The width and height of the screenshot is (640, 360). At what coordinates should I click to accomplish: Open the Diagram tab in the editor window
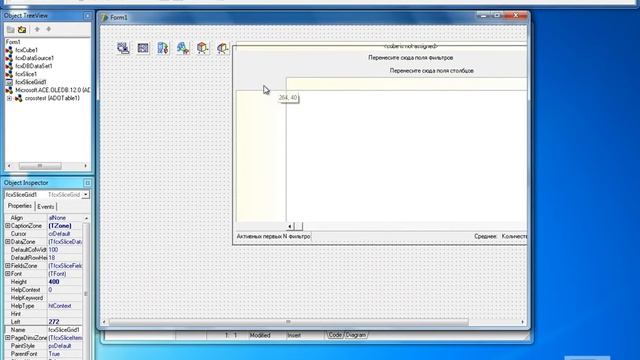356,335
